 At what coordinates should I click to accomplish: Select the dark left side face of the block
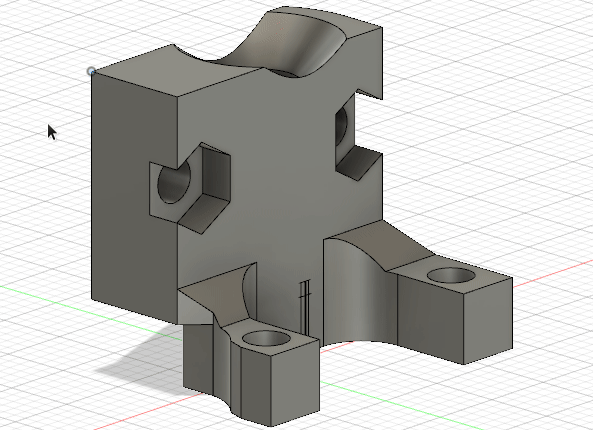[134, 197]
